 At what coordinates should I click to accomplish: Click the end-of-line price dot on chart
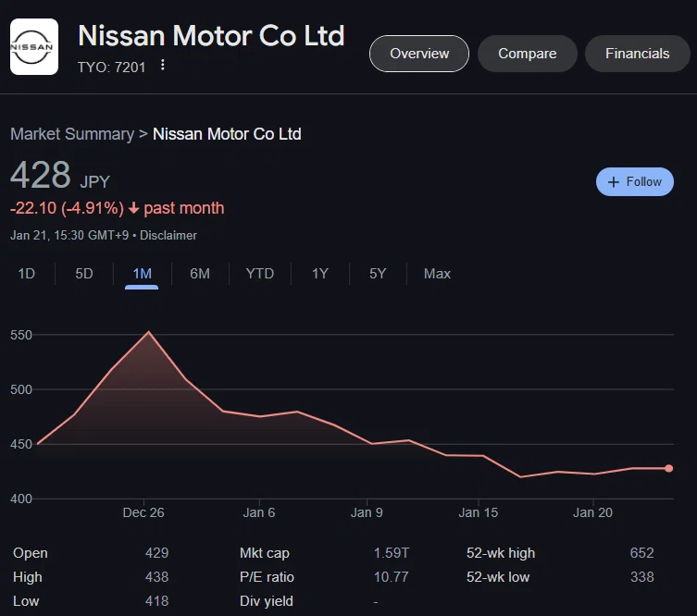pos(668,468)
